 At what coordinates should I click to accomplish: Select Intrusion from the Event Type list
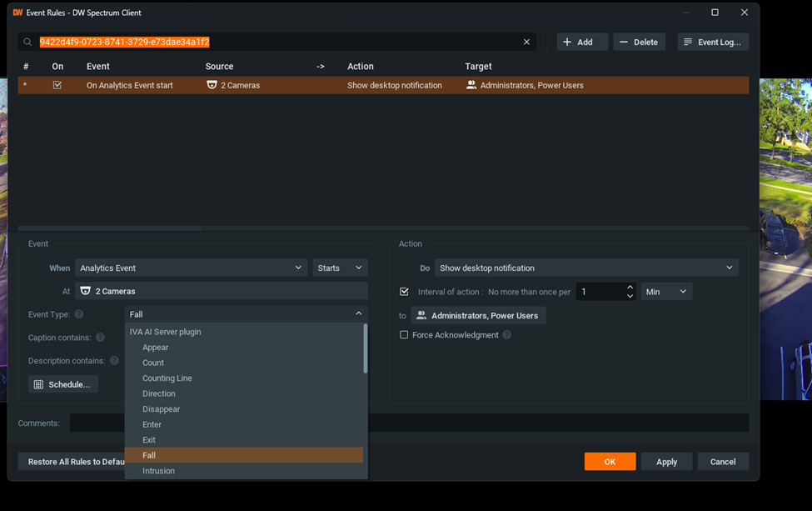tap(158, 470)
